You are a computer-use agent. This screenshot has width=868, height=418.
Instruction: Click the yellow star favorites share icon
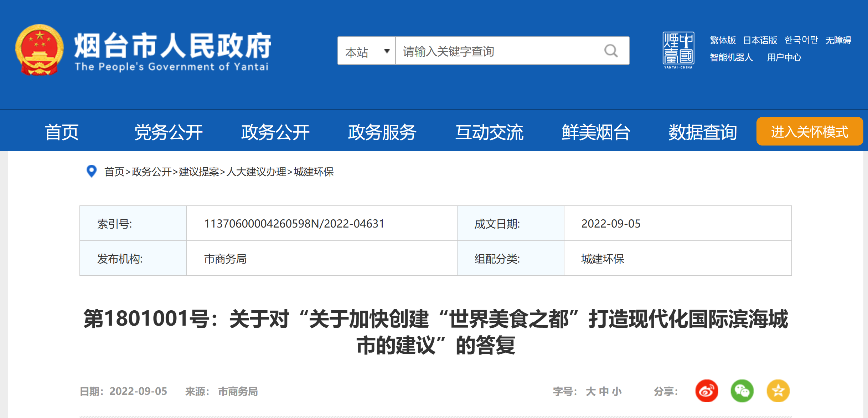click(778, 391)
